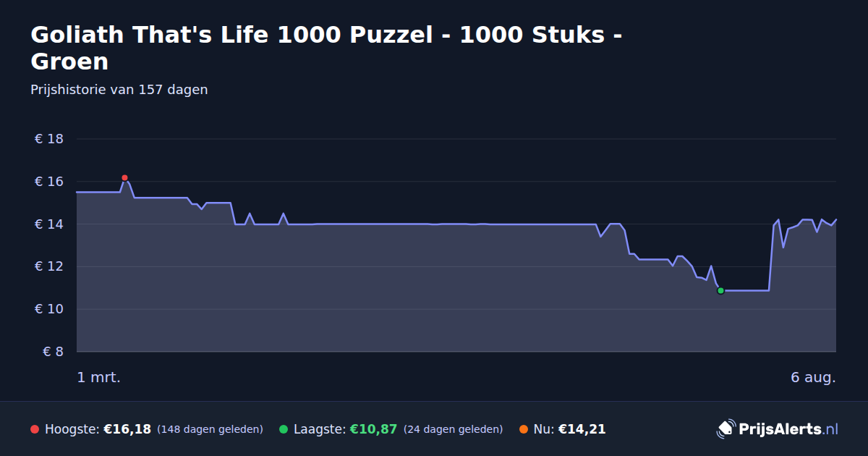Select the Hoogste €16,18 price value

pos(127,429)
